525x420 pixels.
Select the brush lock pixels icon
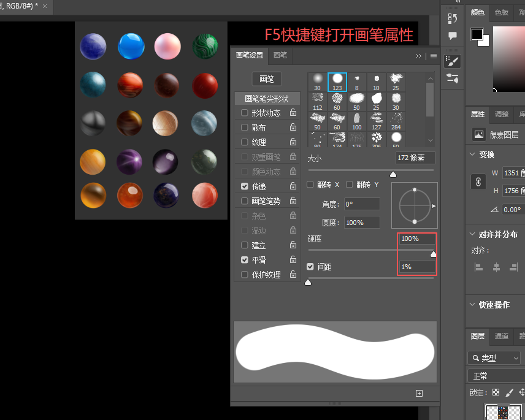(509, 392)
